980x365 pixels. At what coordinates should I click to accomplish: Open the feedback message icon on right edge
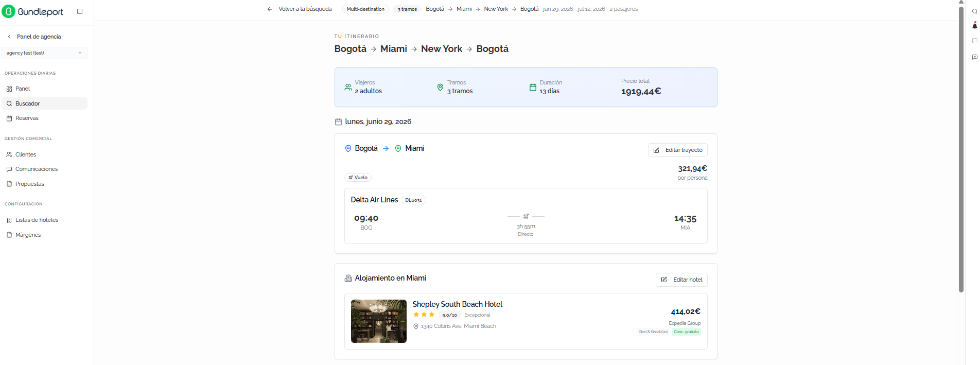point(974,57)
